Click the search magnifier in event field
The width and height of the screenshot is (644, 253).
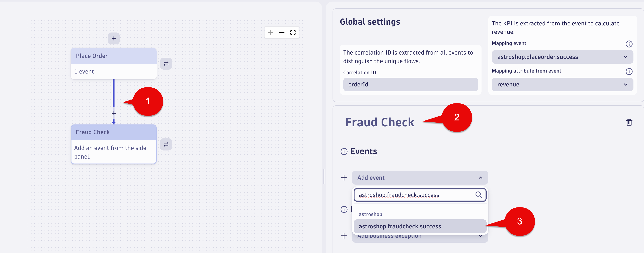coord(478,195)
